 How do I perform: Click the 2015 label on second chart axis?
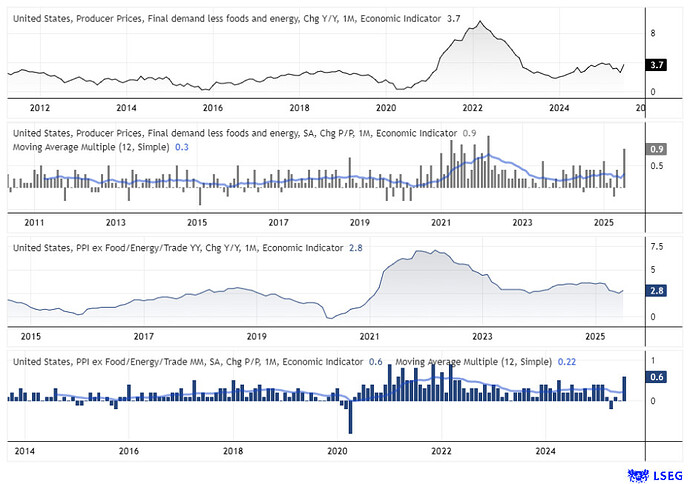point(197,223)
